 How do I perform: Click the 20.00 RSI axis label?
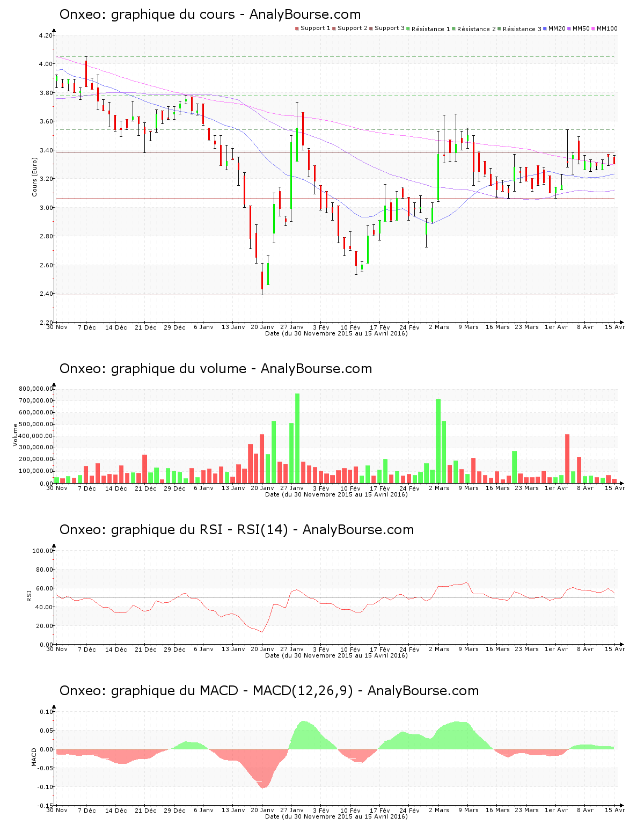click(x=45, y=626)
